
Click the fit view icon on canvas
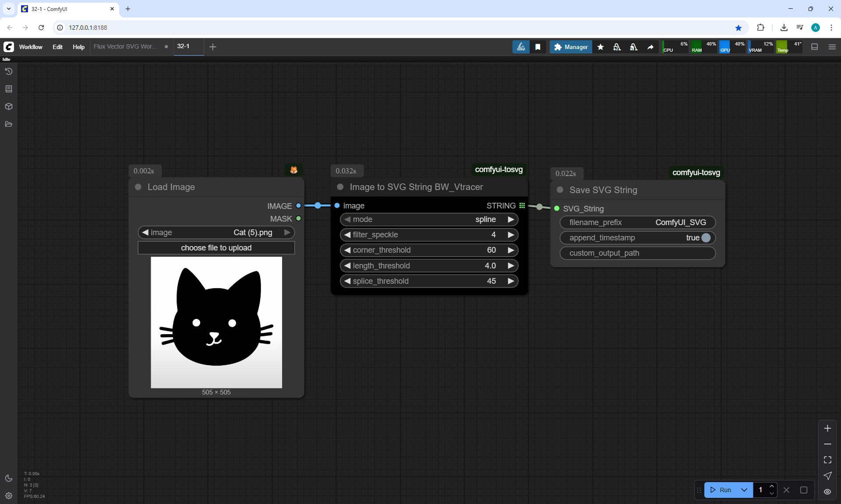click(827, 460)
